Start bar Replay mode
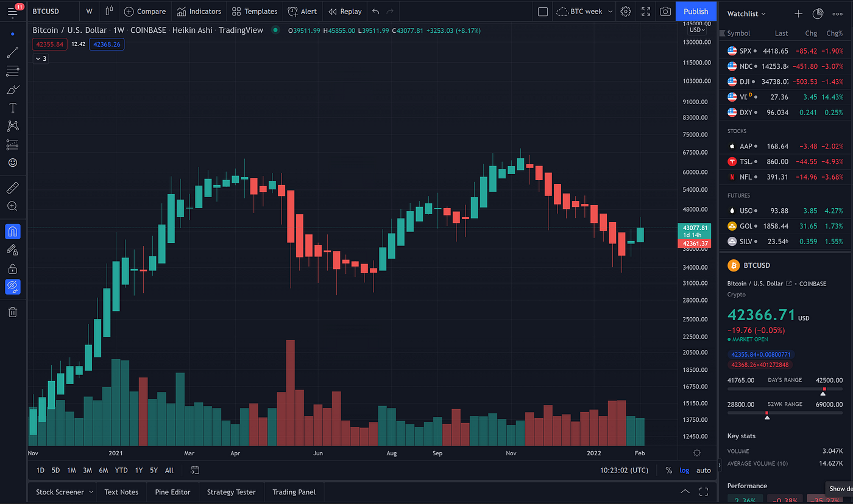Image resolution: width=853 pixels, height=504 pixels. click(x=345, y=11)
